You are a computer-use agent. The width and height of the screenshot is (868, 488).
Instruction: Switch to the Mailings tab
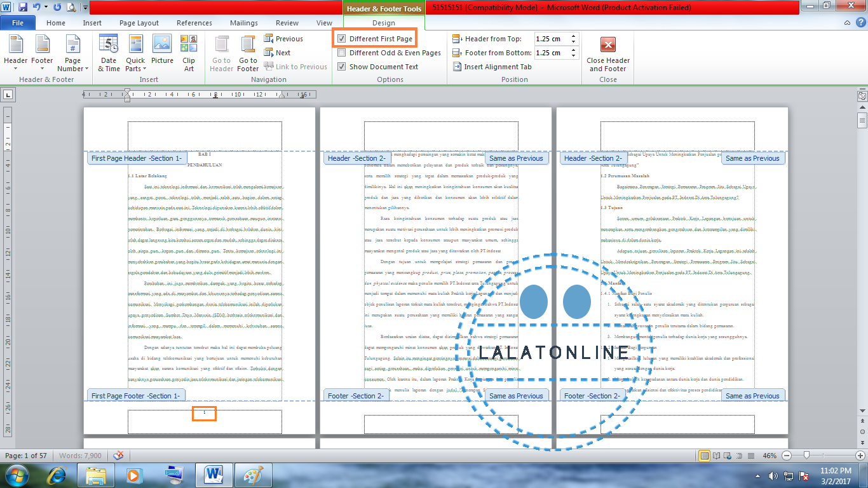tap(244, 23)
